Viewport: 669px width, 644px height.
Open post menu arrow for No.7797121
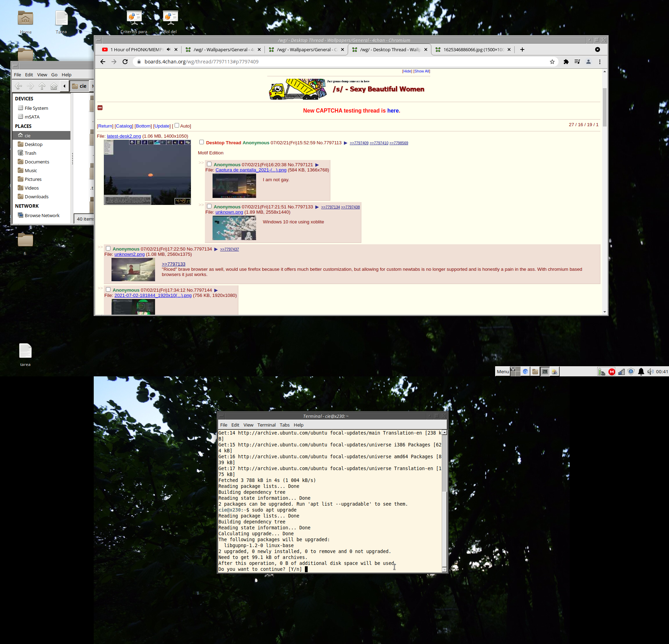pyautogui.click(x=317, y=165)
